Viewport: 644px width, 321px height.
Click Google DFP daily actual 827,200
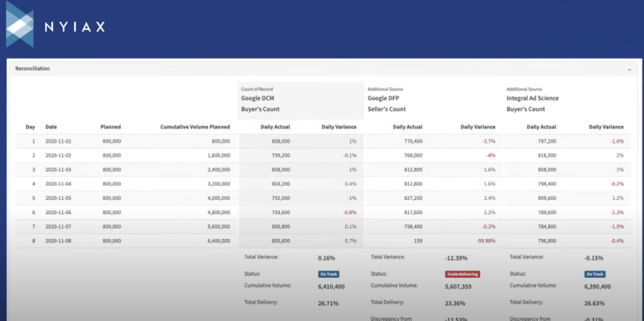point(413,198)
